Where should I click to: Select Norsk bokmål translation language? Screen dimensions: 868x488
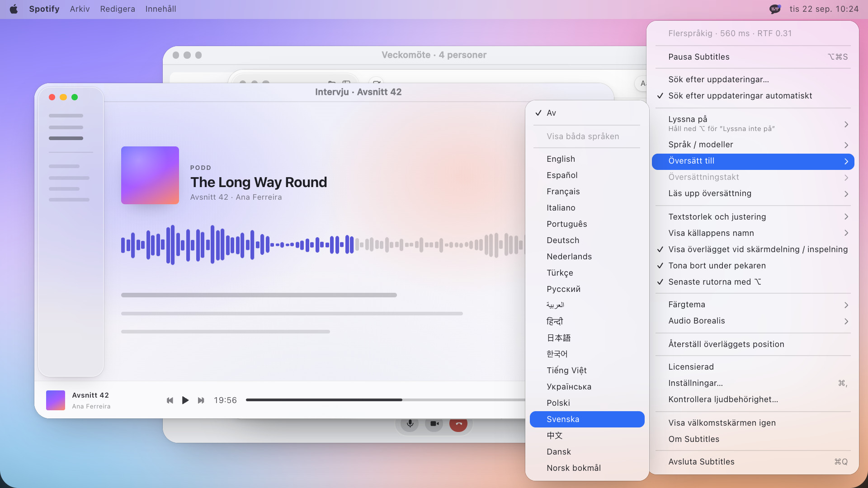(587, 468)
